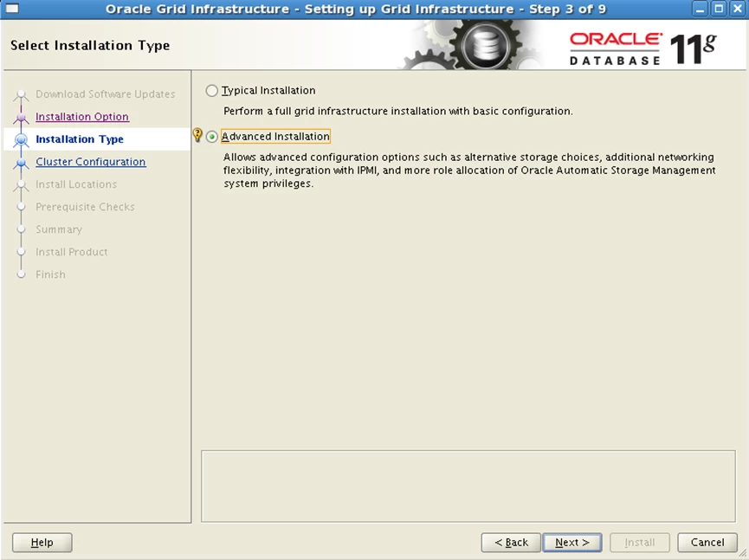Click the Help button
The image size is (749, 560).
tap(42, 543)
